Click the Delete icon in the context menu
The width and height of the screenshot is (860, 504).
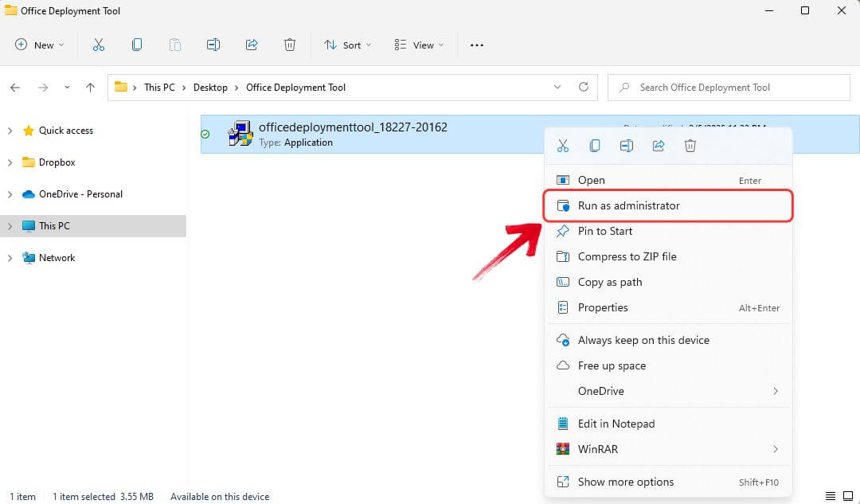click(690, 146)
